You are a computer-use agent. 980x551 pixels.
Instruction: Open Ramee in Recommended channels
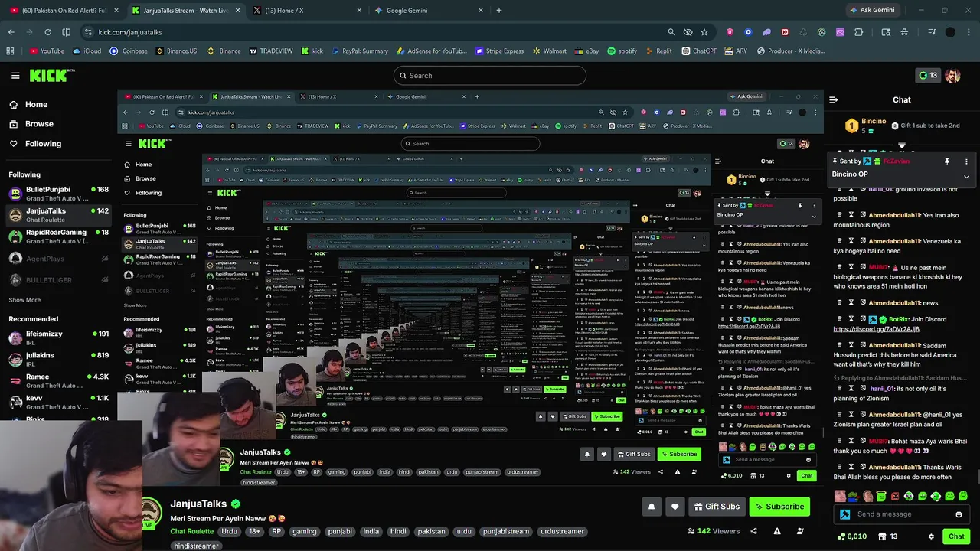click(x=58, y=381)
